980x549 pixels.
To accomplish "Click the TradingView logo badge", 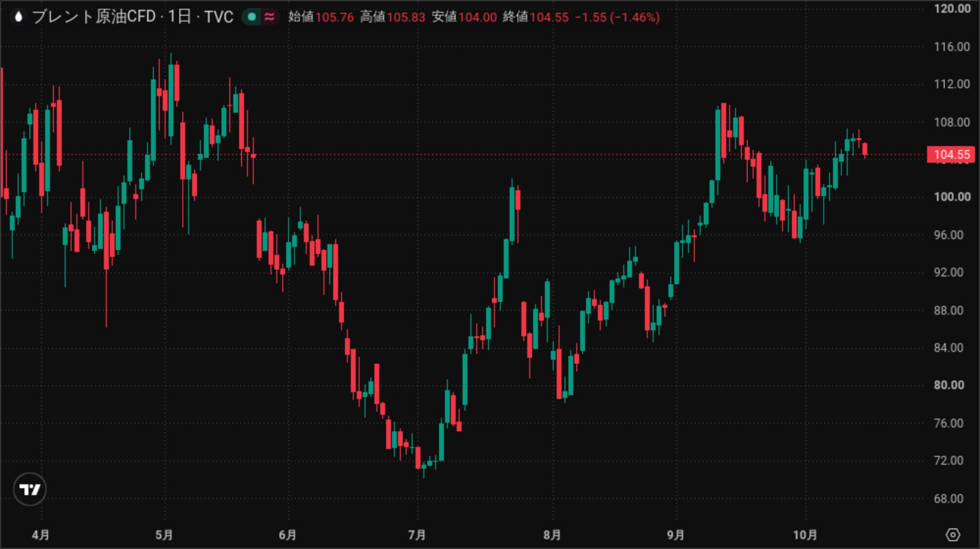I will pyautogui.click(x=30, y=489).
